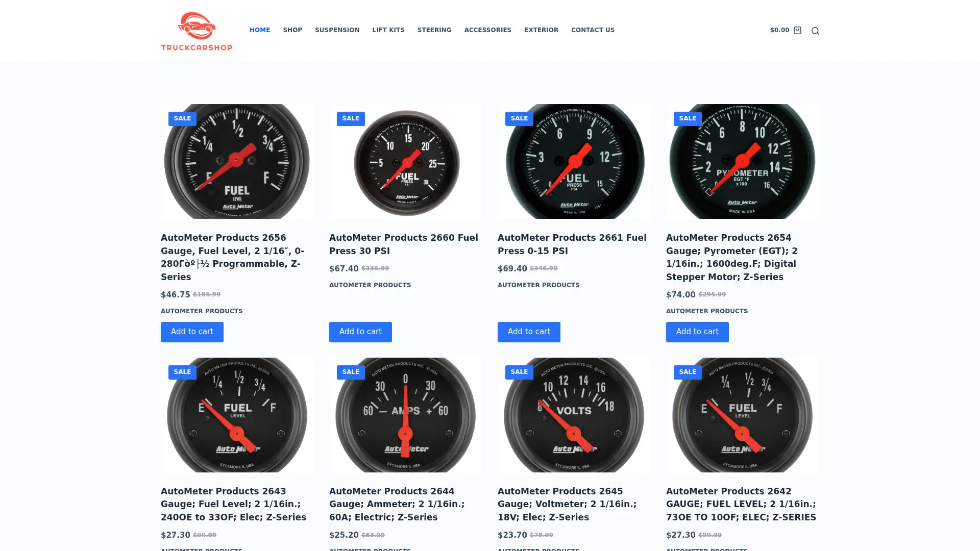Screen dimensions: 980x551
Task: Open the SHOP menu item
Action: point(292,30)
